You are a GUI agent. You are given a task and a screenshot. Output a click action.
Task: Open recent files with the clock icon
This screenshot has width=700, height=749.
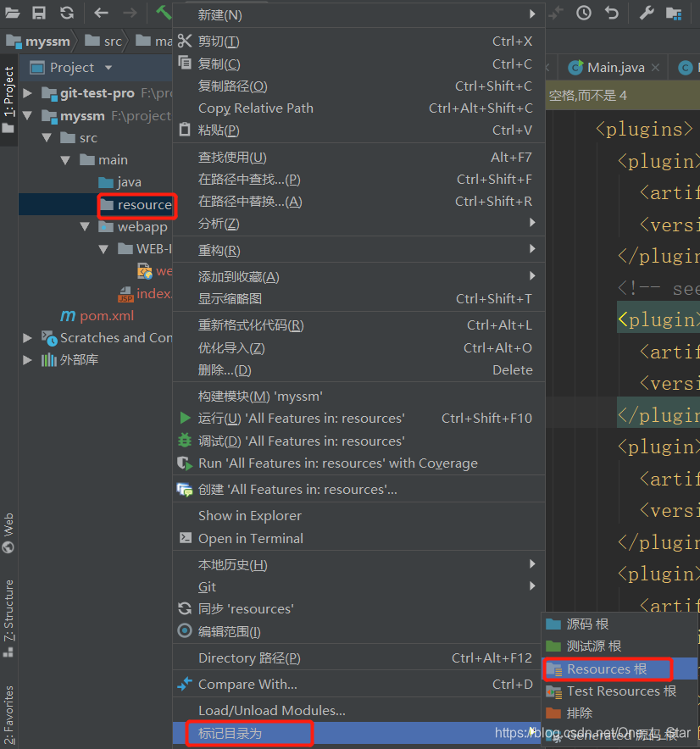click(x=582, y=13)
